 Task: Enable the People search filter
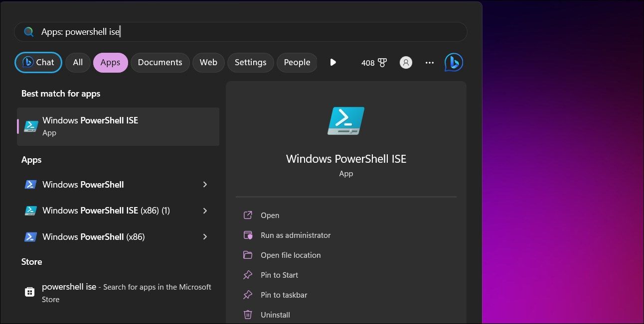click(x=297, y=62)
